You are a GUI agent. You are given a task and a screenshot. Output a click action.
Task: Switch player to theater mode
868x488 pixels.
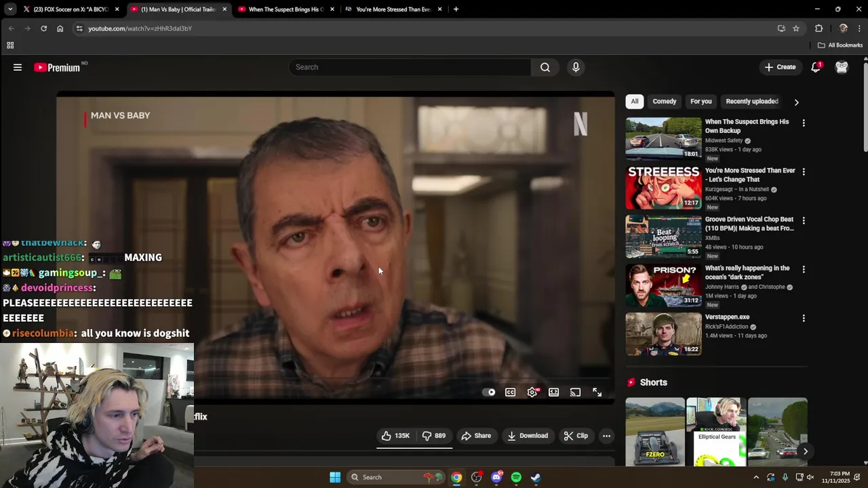554,392
